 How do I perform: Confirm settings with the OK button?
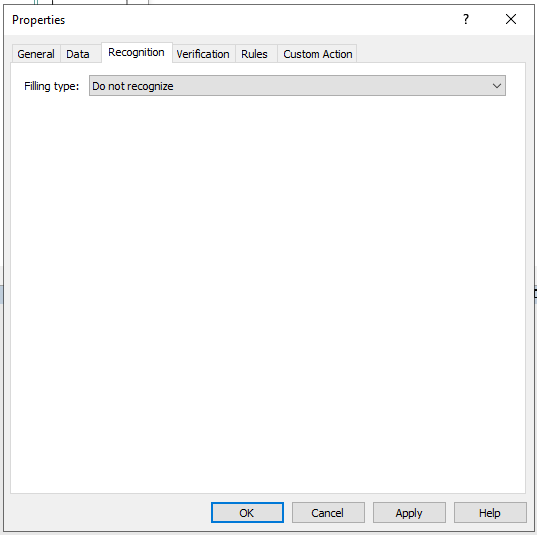pyautogui.click(x=247, y=512)
